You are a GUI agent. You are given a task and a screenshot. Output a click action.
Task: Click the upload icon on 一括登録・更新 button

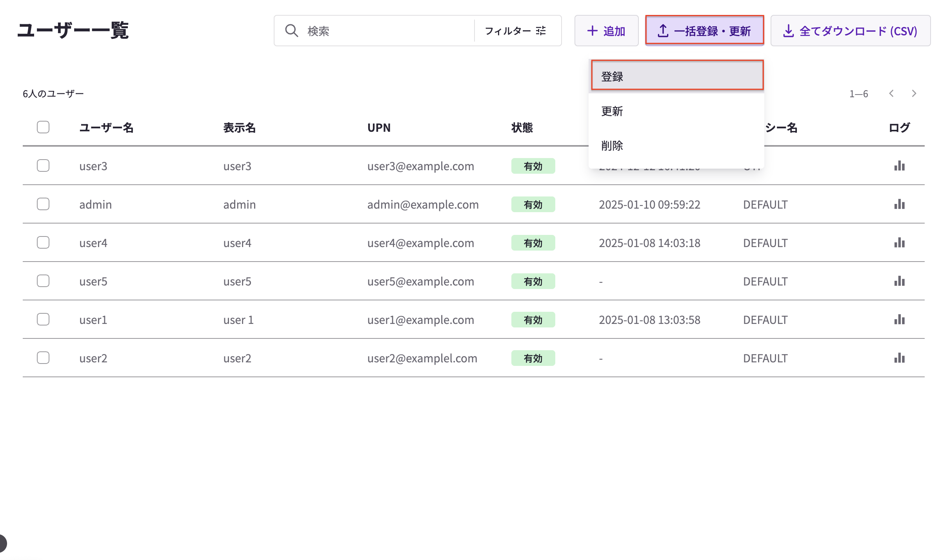[663, 30]
